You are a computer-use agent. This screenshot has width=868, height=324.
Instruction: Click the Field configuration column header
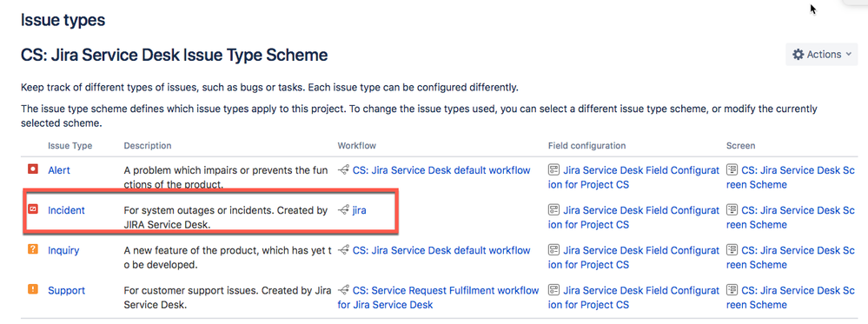pos(586,146)
